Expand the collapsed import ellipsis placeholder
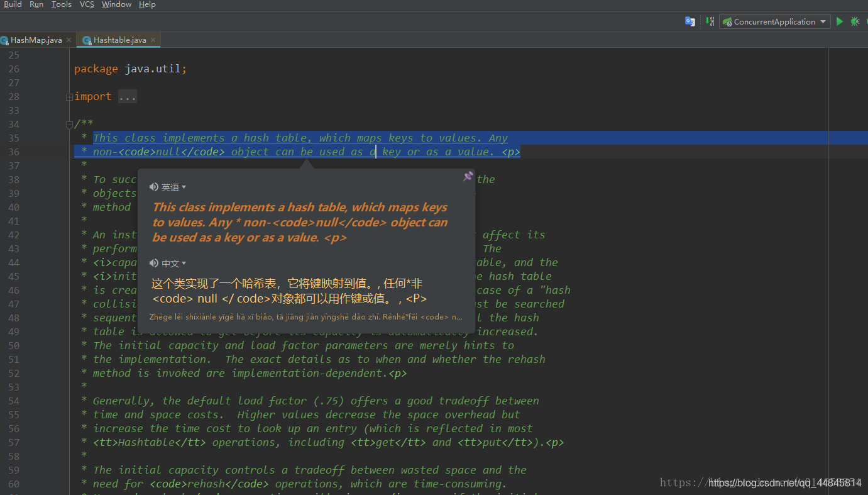Viewport: 868px width, 495px height. [x=127, y=97]
